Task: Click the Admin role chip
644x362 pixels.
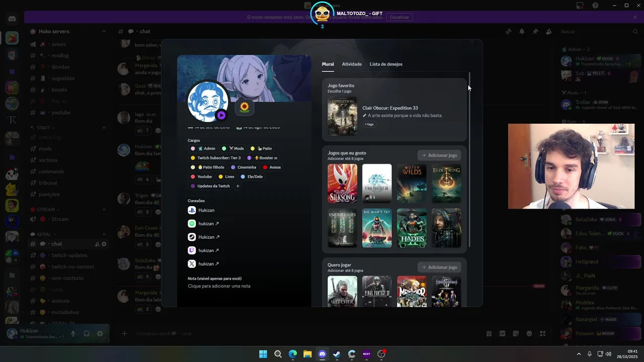Action: point(203,148)
